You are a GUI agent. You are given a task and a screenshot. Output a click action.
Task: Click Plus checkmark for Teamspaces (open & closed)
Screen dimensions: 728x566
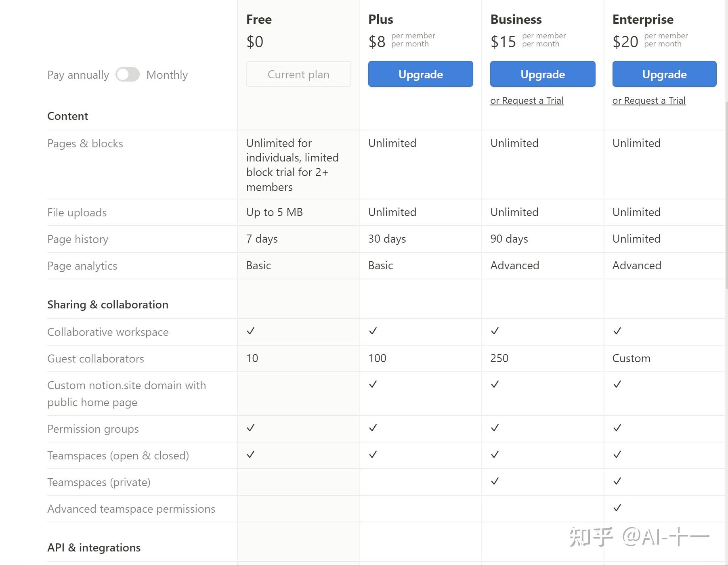pos(373,455)
